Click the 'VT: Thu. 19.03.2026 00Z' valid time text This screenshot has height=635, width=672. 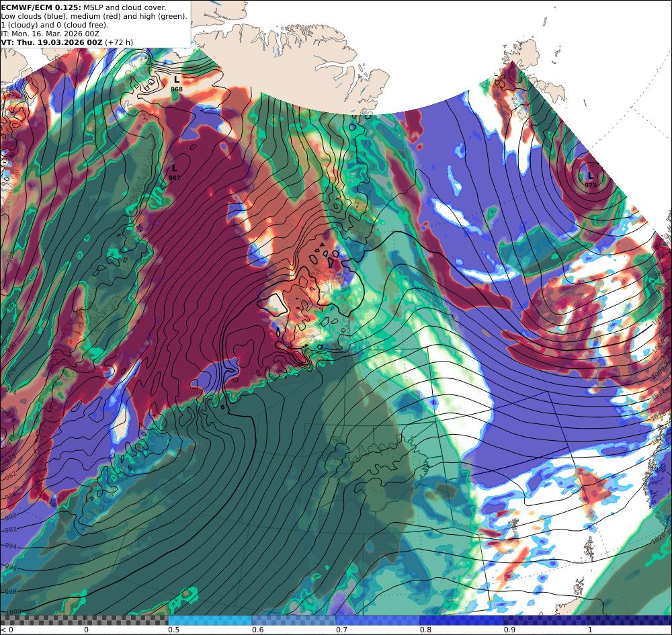[52, 42]
